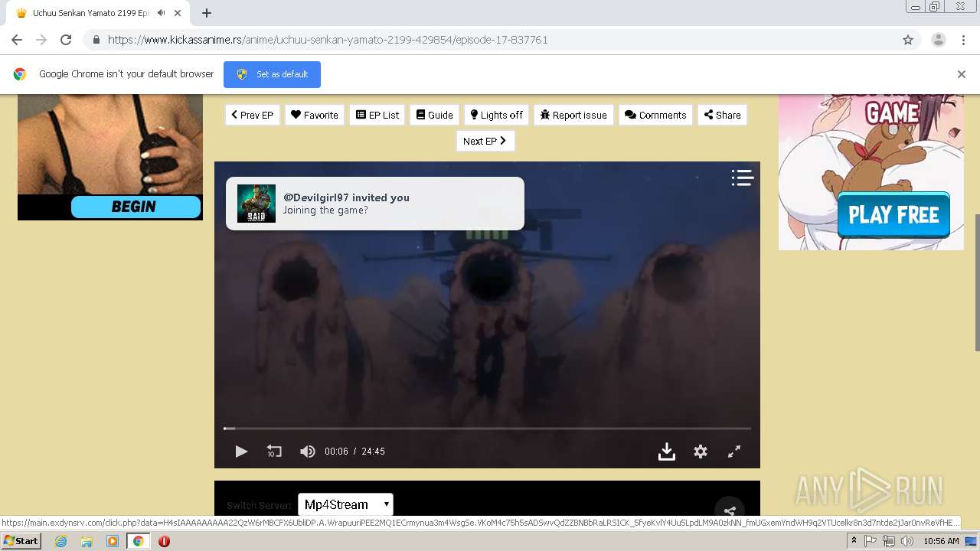
Task: Open the red Opera taskbar icon
Action: tap(164, 541)
